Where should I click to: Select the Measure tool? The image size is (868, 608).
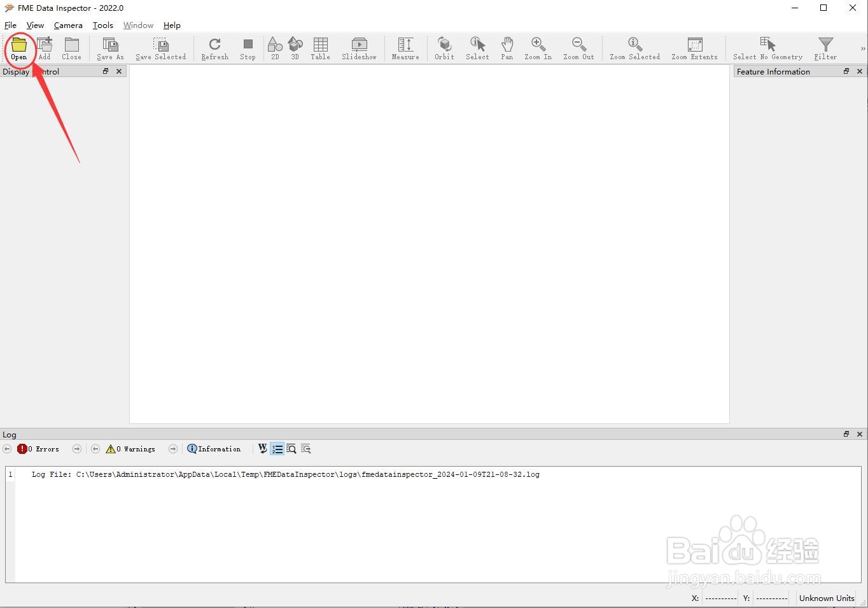coord(405,48)
